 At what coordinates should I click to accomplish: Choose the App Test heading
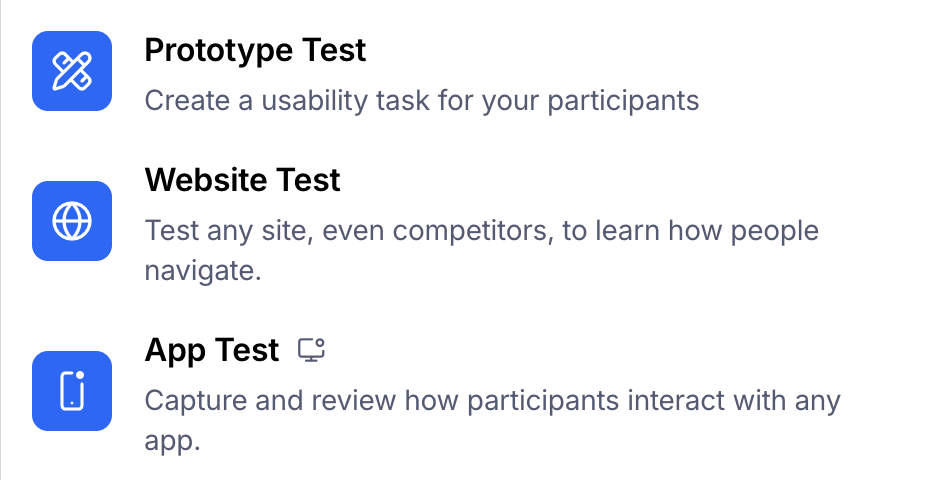pos(212,350)
